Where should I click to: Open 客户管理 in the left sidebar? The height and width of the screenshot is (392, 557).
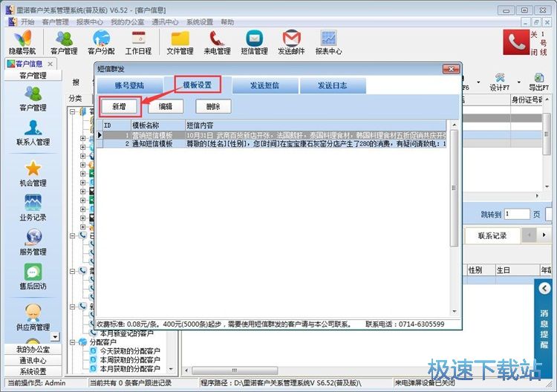(x=33, y=99)
